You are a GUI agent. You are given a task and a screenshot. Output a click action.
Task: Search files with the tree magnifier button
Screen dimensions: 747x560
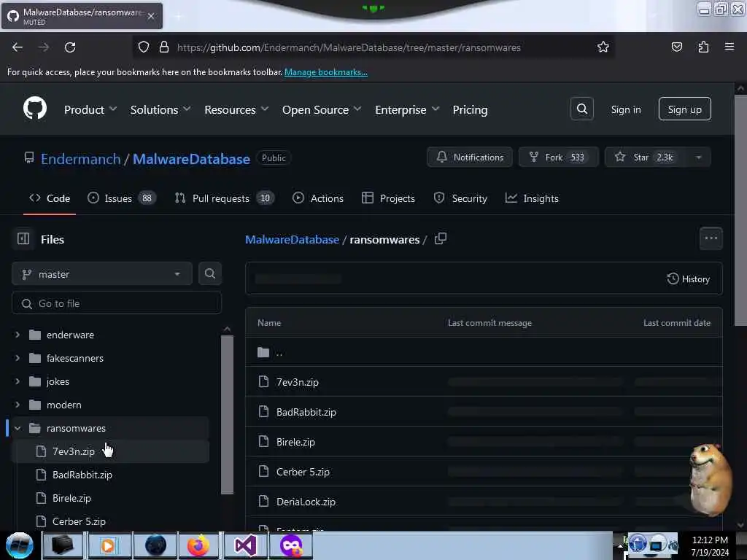tap(209, 273)
